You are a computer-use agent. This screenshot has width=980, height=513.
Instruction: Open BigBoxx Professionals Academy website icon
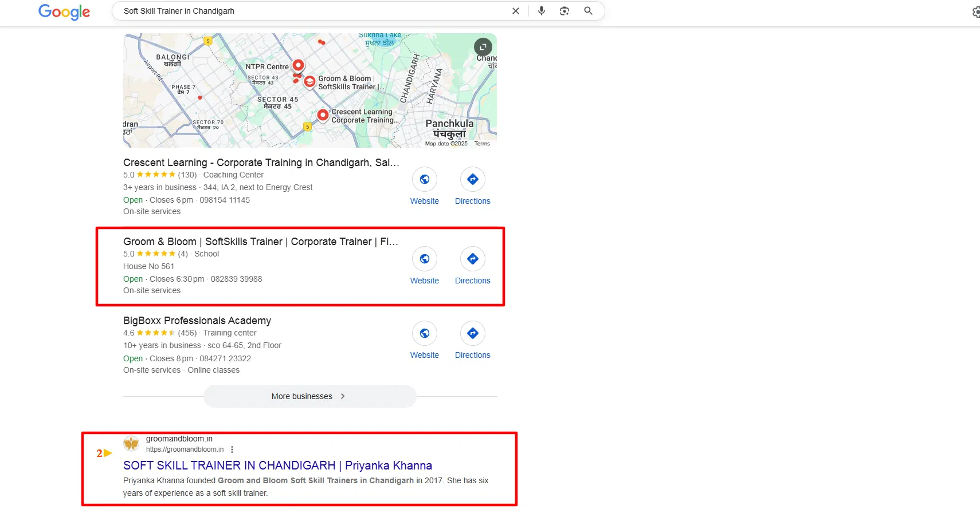coord(425,334)
